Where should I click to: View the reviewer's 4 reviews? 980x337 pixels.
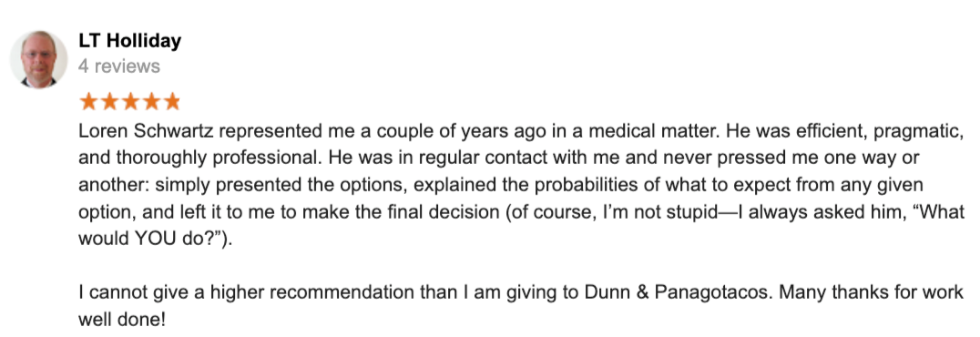(x=118, y=66)
